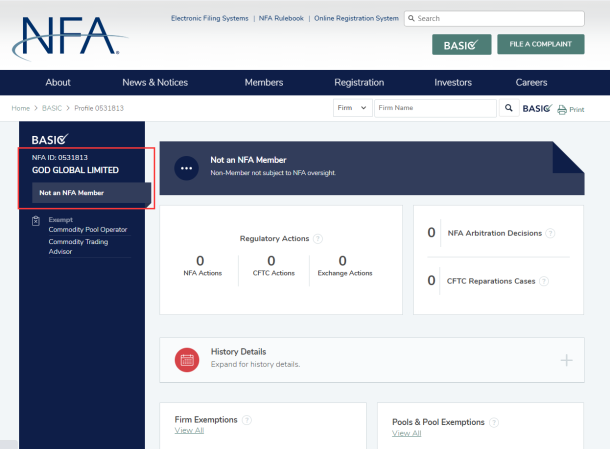Viewport: 610px width, 449px height.
Task: Open Online Registration System link
Action: pyautogui.click(x=356, y=18)
